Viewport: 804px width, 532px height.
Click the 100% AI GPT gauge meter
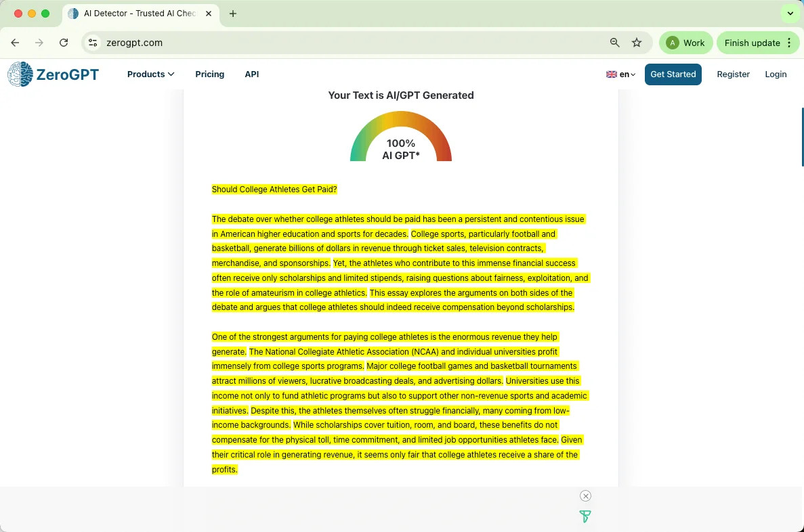click(x=401, y=137)
